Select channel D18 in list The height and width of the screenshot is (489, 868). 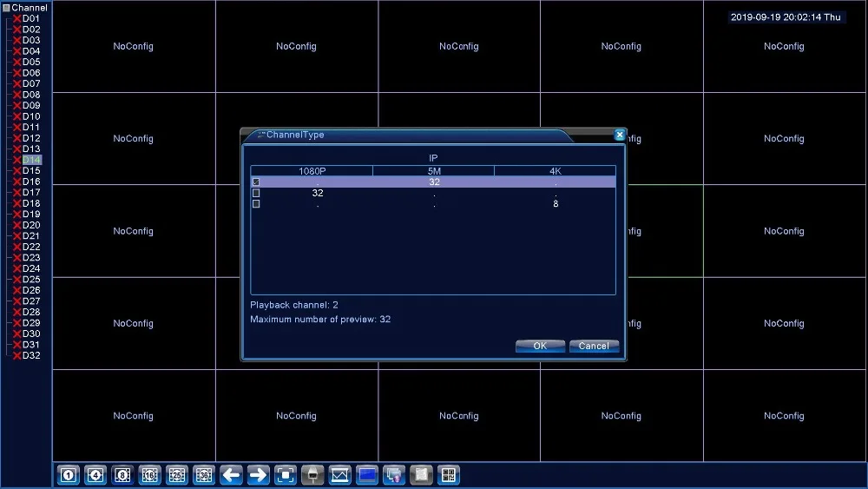click(x=31, y=203)
